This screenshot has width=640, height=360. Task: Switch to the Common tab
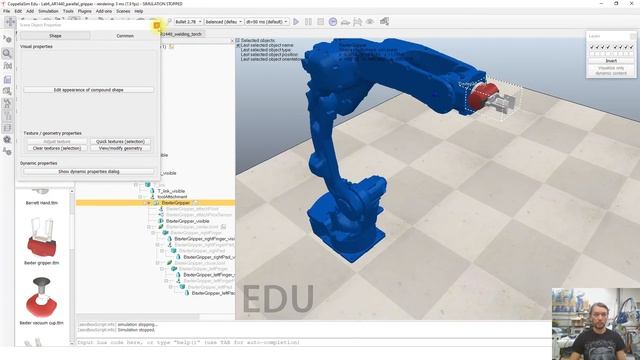pos(125,36)
